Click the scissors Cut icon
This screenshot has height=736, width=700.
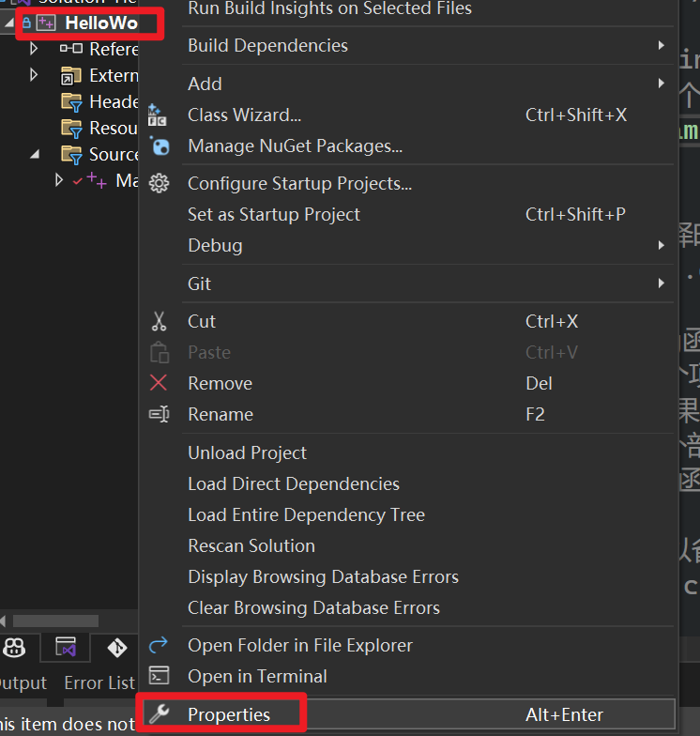[x=159, y=321]
